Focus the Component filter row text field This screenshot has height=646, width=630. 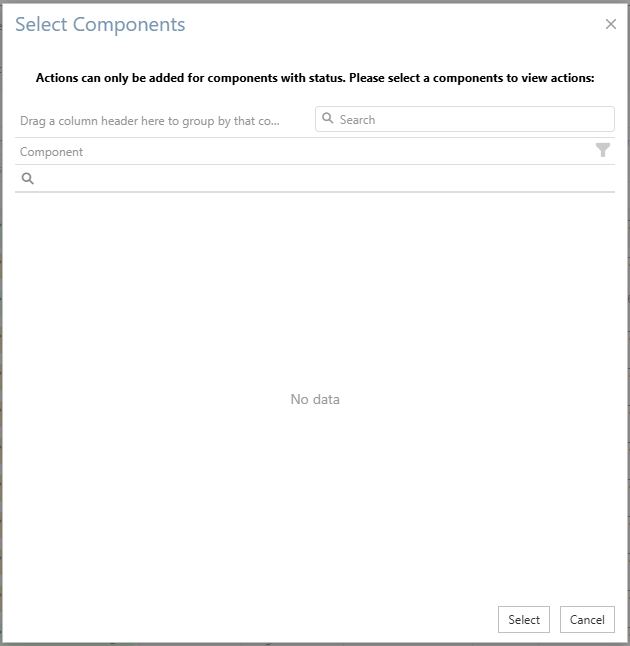pos(320,178)
